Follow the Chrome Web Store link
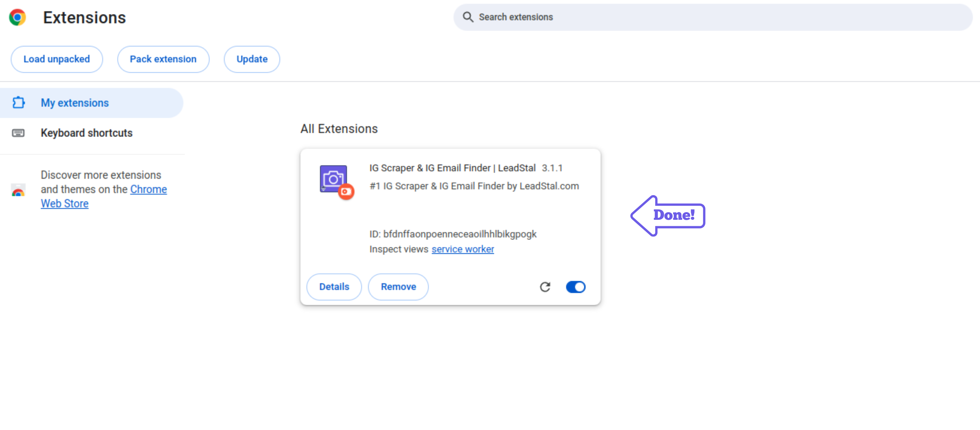 148,189
